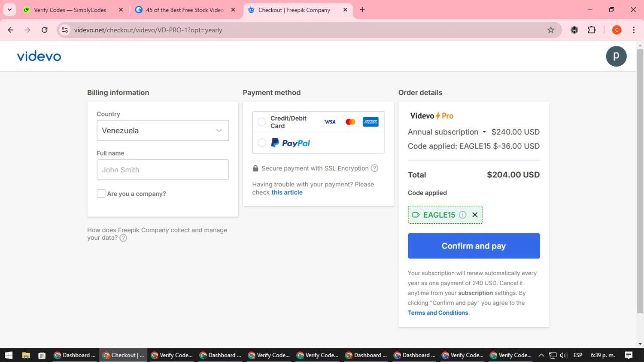Open the tab search dropdown arrow
This screenshot has width=644, height=362.
click(x=9, y=9)
